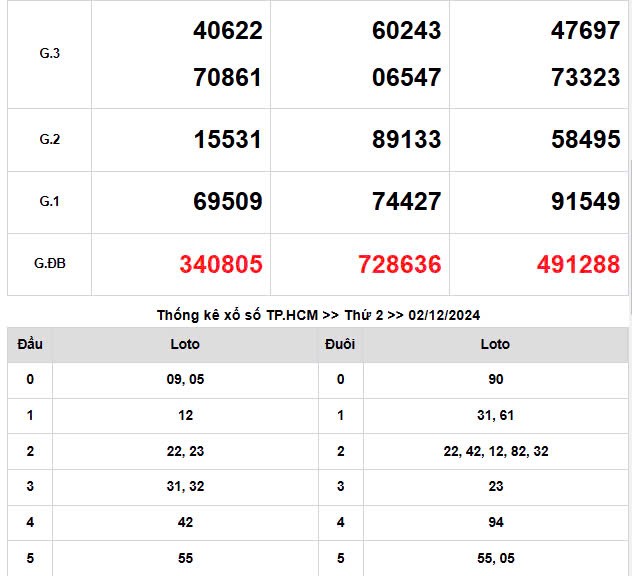632x576 pixels.
Task: Select G.3 number 47697
Action: tap(586, 31)
